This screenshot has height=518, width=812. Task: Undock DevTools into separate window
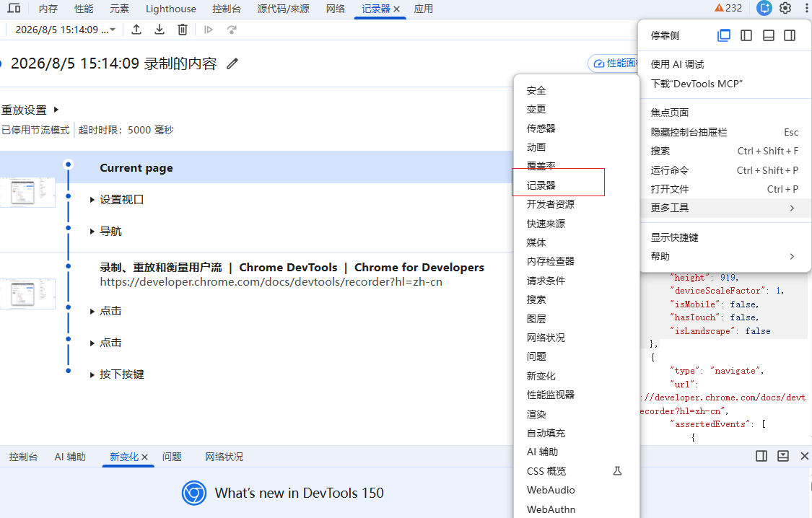click(x=723, y=35)
